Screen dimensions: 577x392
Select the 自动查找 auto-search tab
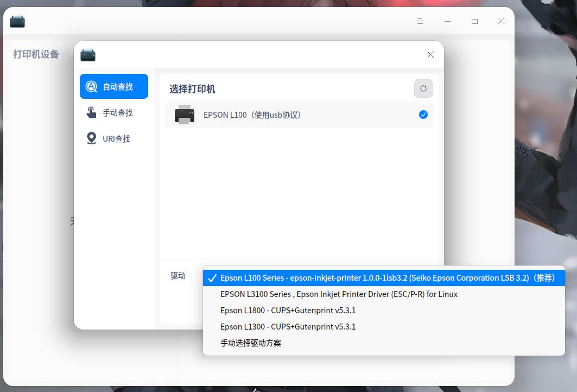pyautogui.click(x=113, y=86)
